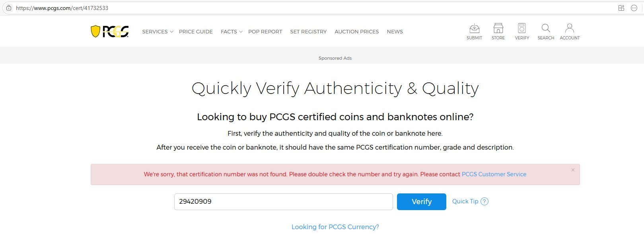Image resolution: width=644 pixels, height=234 pixels.
Task: Click the lock icon in address bar
Action: (x=9, y=8)
